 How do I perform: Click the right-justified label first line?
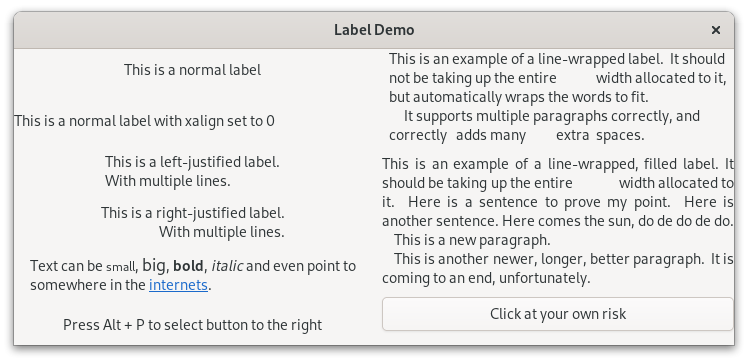[x=193, y=213]
